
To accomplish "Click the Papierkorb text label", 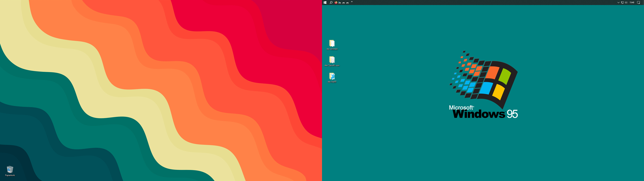I will pos(10,175).
